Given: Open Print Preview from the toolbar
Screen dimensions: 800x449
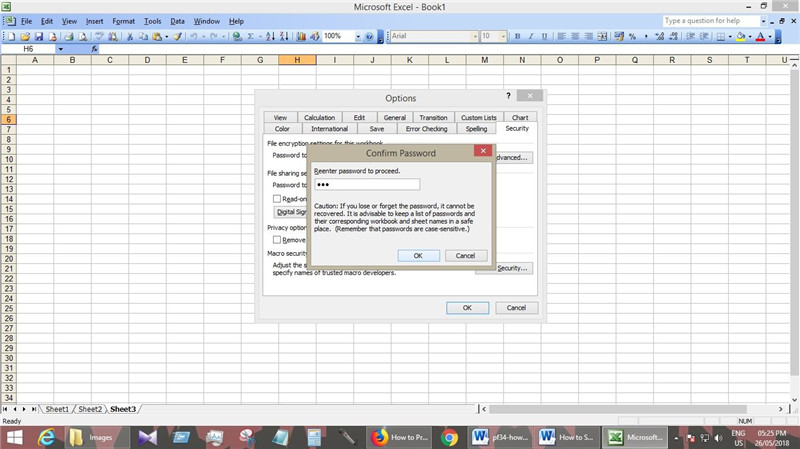Looking at the screenshot, I should [x=82, y=36].
